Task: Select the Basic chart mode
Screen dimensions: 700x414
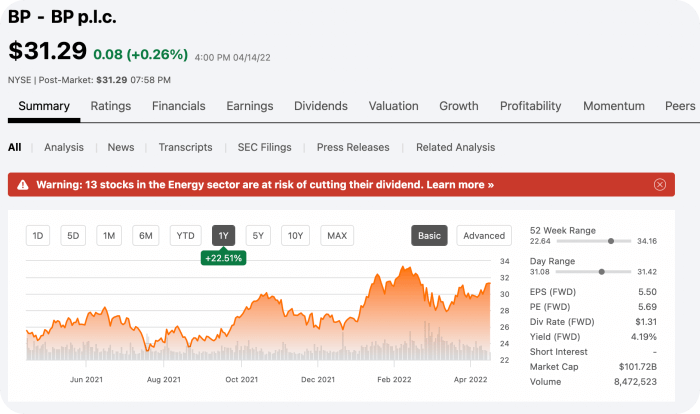Action: 429,235
